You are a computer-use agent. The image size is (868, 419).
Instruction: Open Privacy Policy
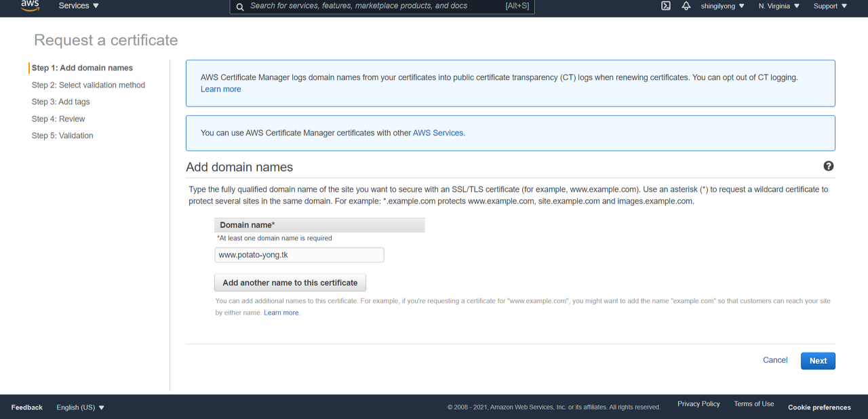click(x=698, y=403)
